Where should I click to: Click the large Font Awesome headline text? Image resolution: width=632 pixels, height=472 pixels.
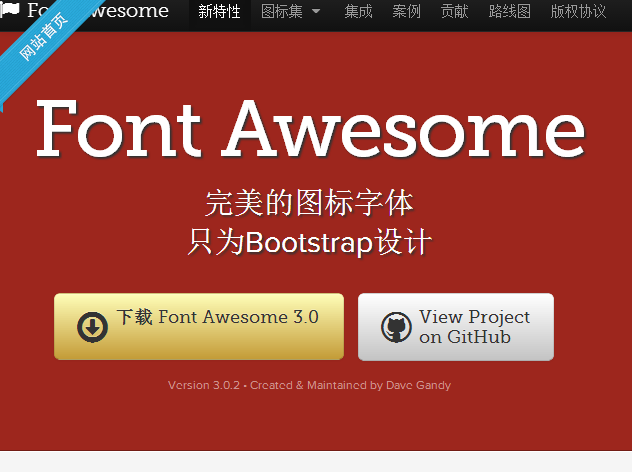(x=310, y=129)
